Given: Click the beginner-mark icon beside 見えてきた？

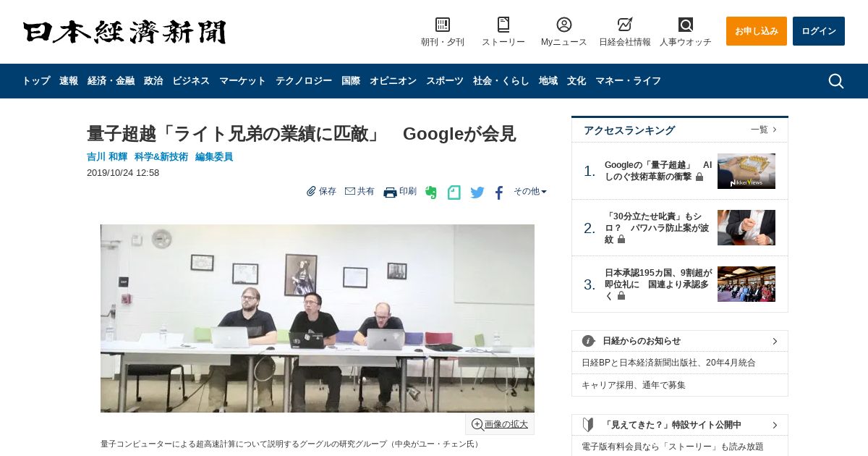Looking at the screenshot, I should 588,425.
